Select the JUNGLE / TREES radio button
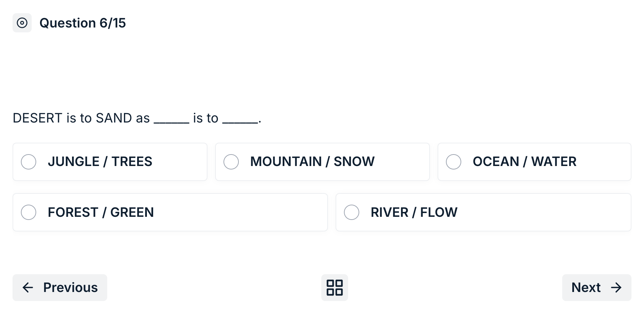Viewport: 644px width, 316px height. pyautogui.click(x=29, y=161)
